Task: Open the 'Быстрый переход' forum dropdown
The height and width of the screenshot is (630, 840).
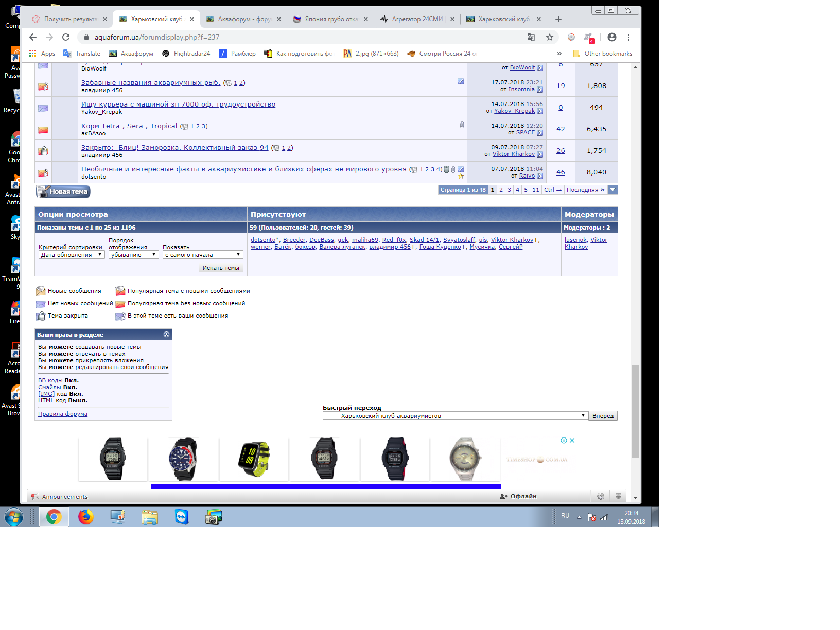Action: point(455,416)
